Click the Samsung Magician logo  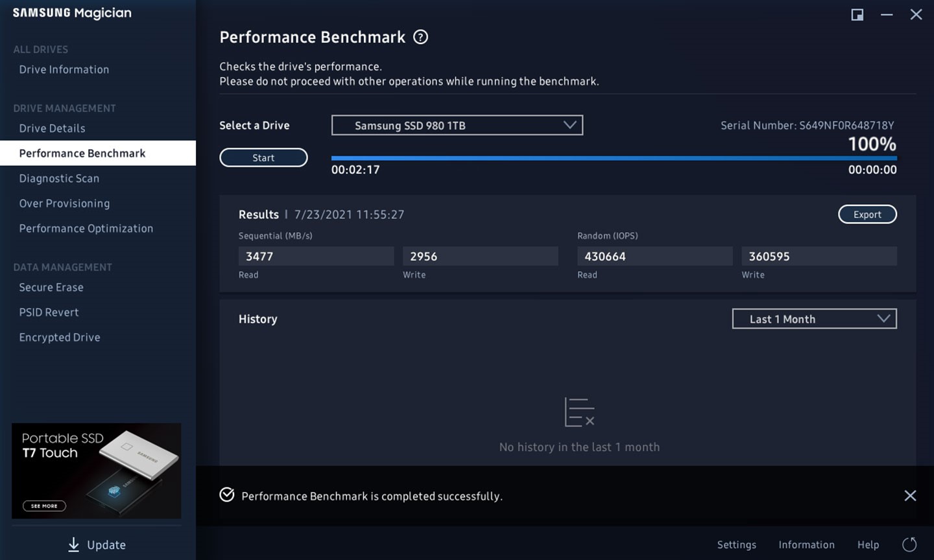72,13
